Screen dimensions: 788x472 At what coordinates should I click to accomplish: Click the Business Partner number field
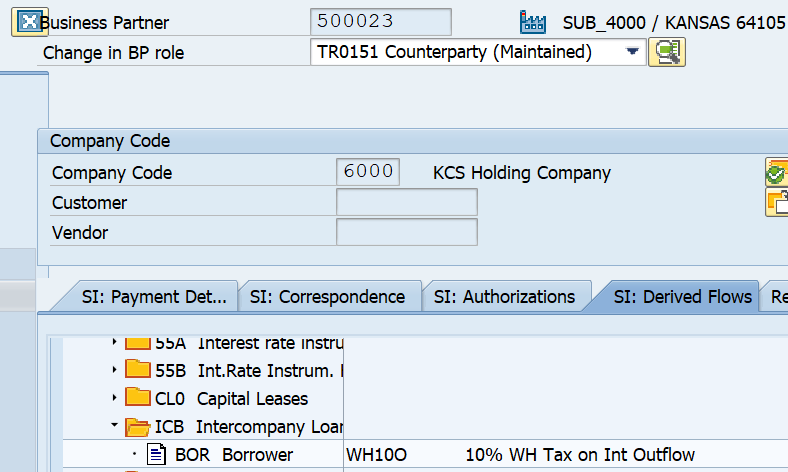point(381,22)
